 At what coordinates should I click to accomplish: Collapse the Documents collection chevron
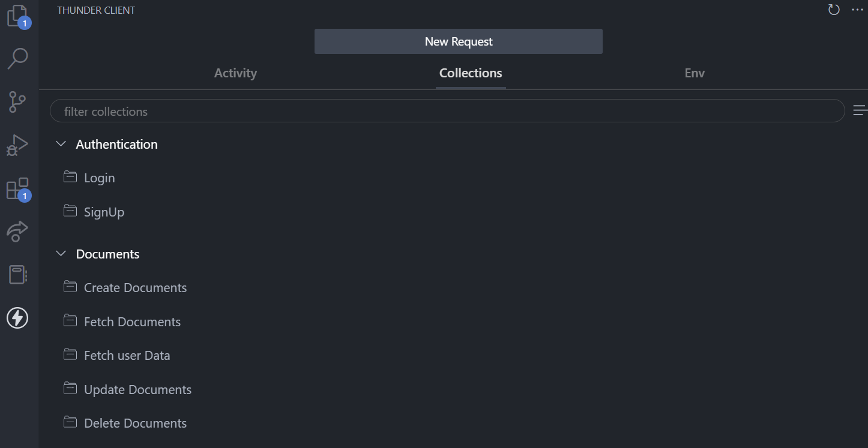(61, 254)
